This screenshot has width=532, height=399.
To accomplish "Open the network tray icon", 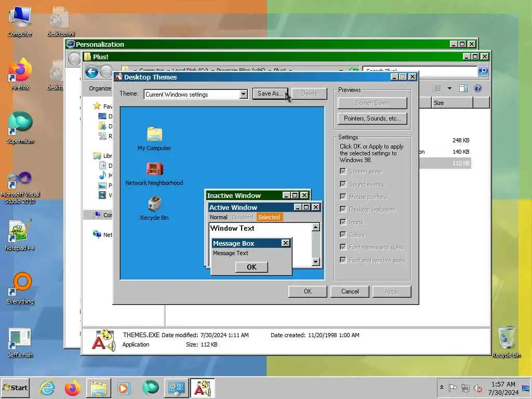I will coord(465,388).
